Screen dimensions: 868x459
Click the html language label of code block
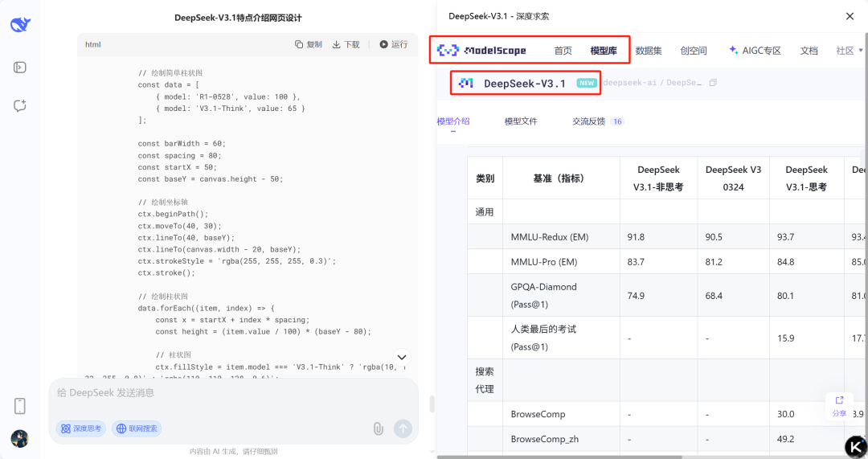93,44
